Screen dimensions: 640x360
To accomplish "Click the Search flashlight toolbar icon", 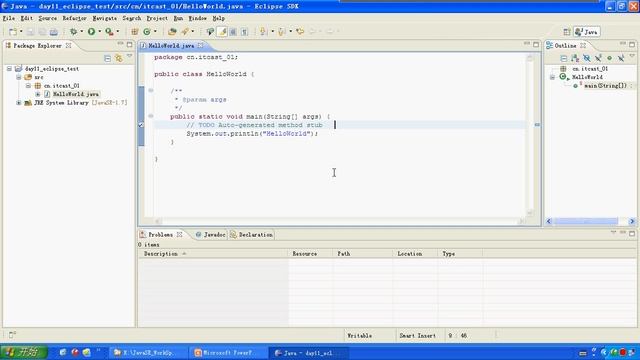I will coord(185,31).
